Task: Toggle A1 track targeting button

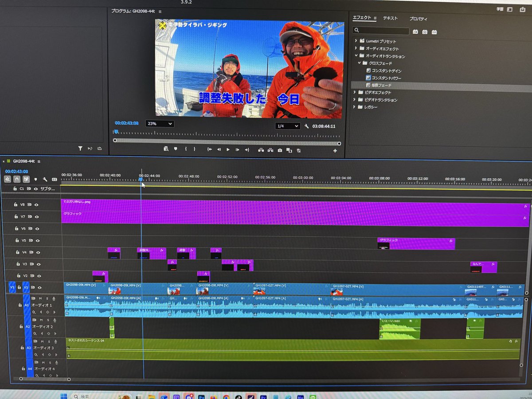Action: pyautogui.click(x=27, y=305)
